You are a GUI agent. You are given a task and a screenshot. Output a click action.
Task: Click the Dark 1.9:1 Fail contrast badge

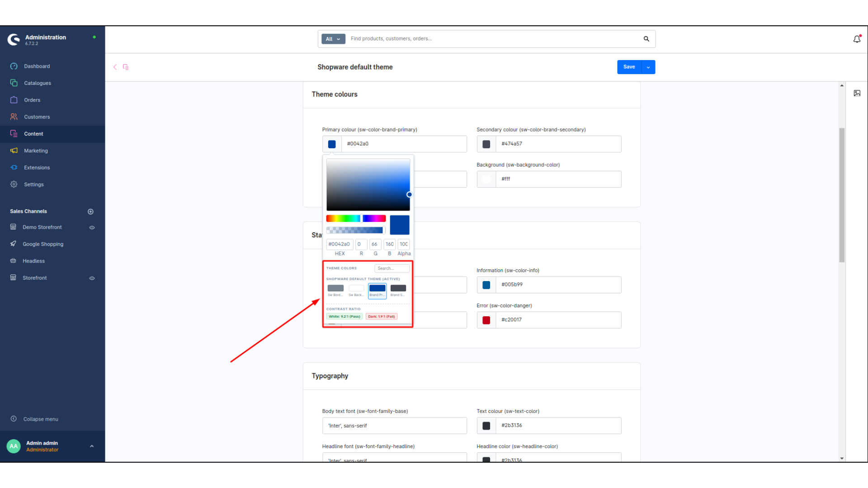coord(382,317)
